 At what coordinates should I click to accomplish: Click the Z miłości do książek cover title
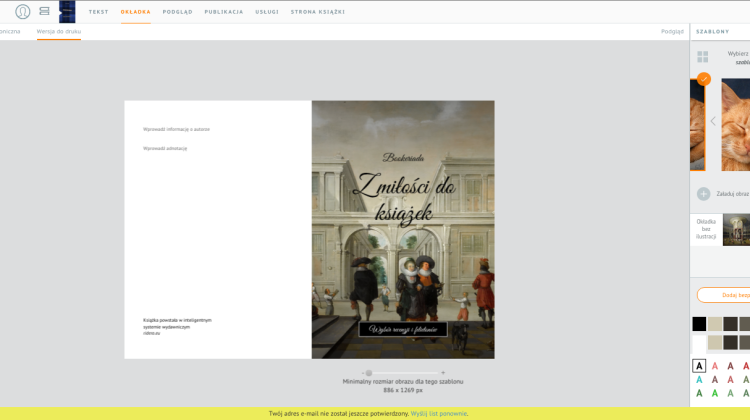(x=404, y=198)
